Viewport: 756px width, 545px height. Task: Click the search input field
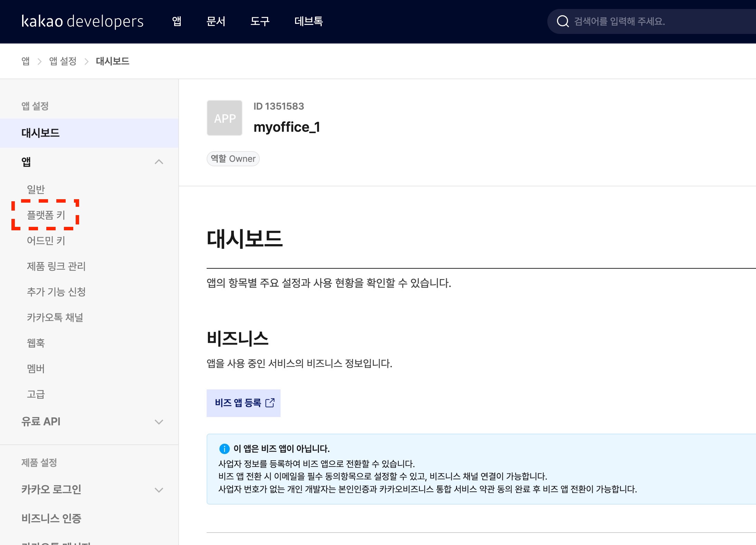pyautogui.click(x=656, y=21)
